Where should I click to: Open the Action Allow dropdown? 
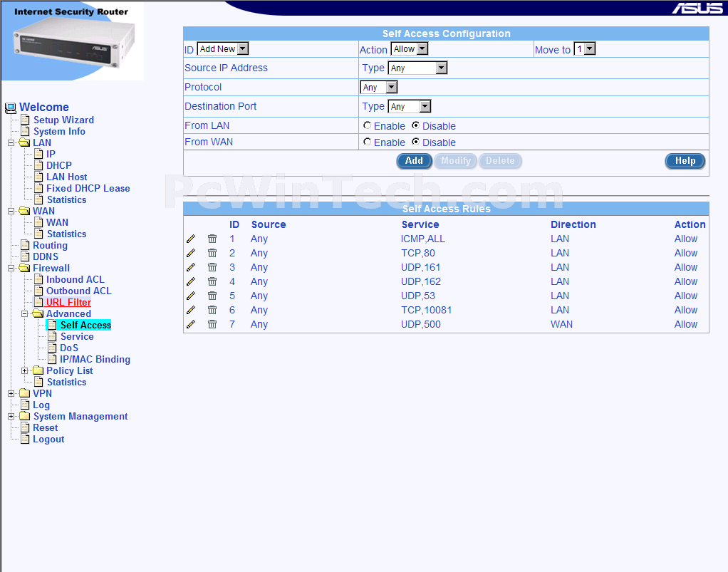410,48
